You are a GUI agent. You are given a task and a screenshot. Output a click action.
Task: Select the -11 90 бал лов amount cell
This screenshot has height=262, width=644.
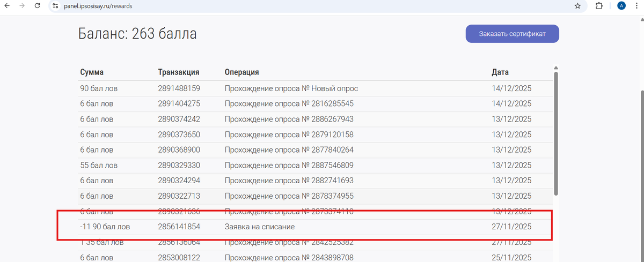[x=105, y=227]
